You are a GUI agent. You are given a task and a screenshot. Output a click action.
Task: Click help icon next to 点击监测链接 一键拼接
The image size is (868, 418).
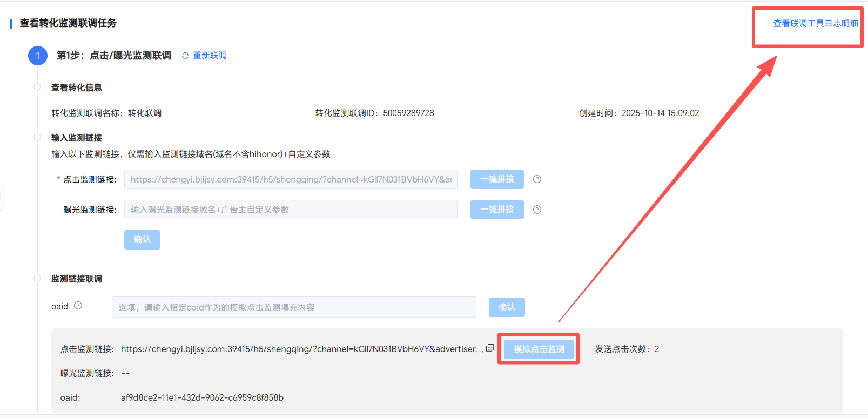click(x=537, y=179)
